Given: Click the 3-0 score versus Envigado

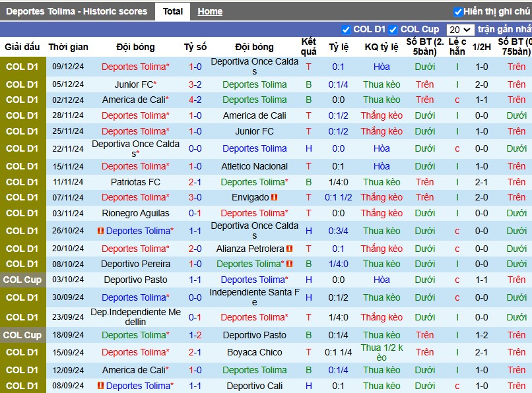Looking at the screenshot, I should tap(195, 197).
